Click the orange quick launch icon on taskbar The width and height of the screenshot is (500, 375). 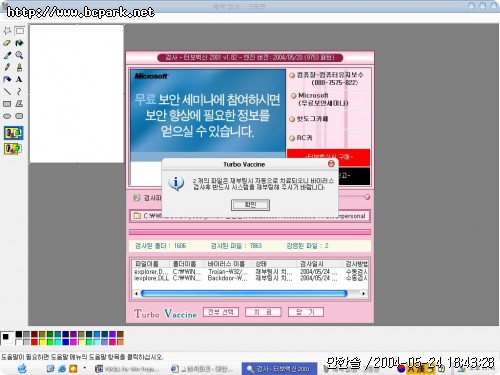click(73, 369)
